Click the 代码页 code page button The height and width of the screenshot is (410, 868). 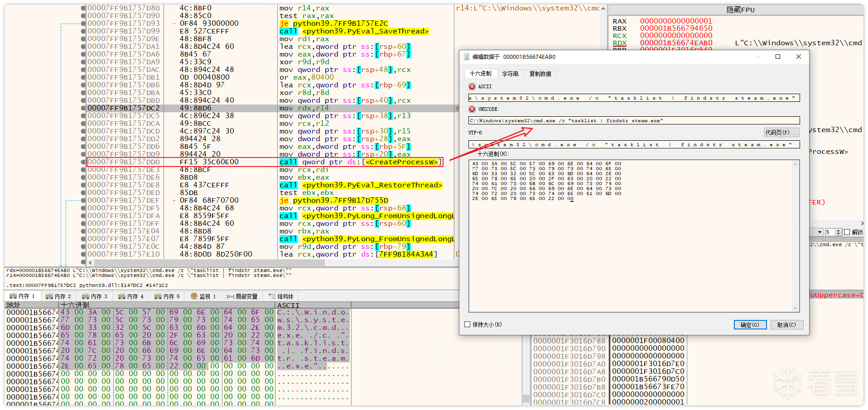tap(781, 133)
